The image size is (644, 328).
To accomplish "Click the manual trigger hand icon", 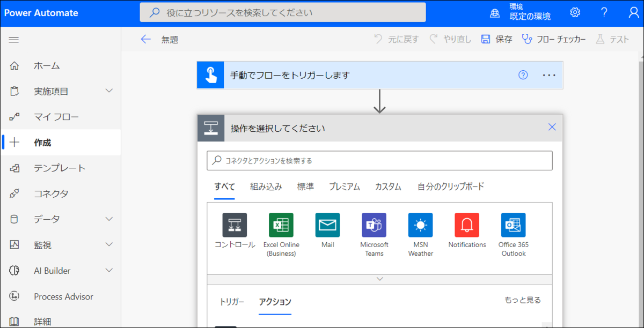I will tap(210, 75).
